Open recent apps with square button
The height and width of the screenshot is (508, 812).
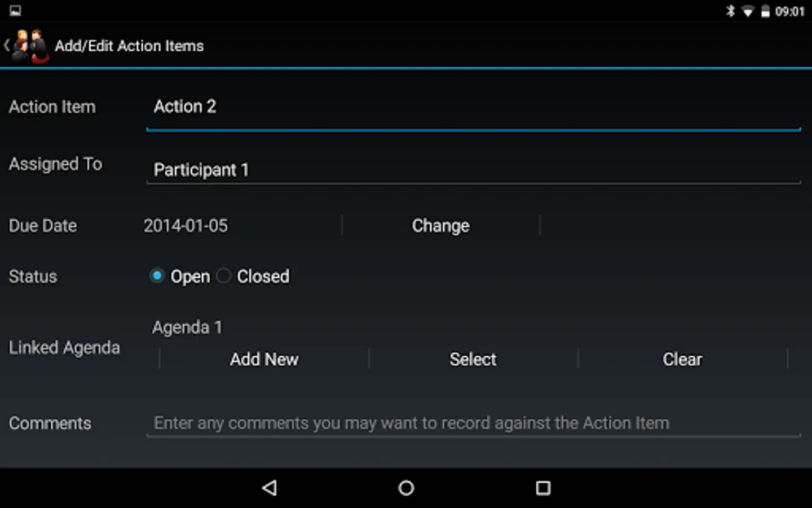(543, 488)
